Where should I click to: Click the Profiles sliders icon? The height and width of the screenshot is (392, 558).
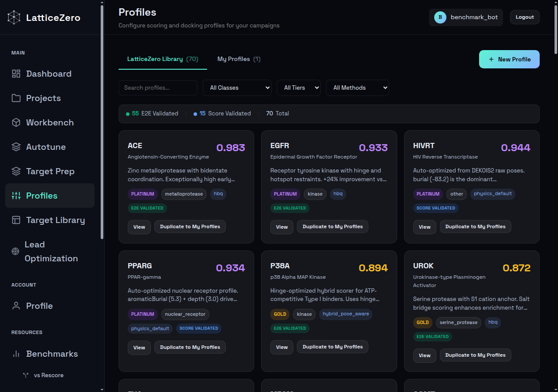click(x=16, y=196)
